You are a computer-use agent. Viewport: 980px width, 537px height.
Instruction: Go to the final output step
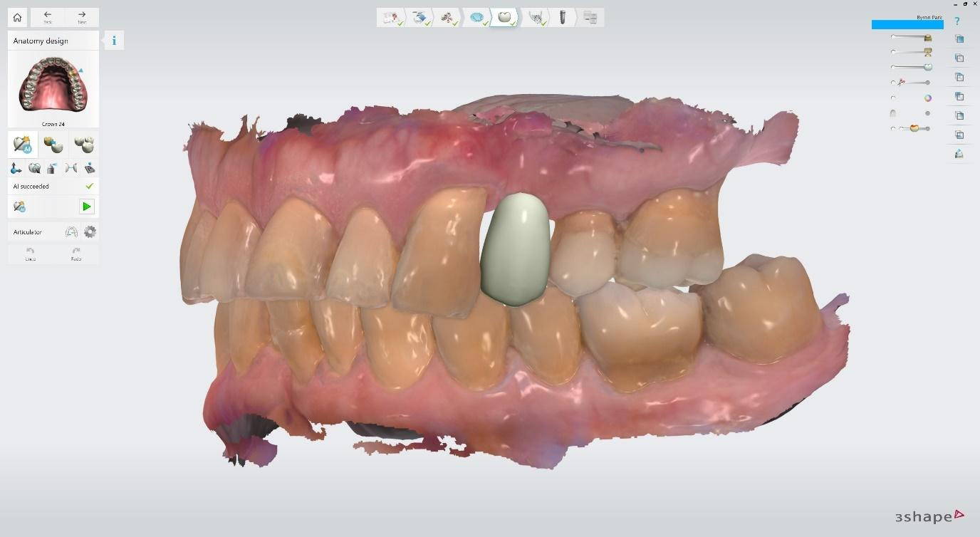[590, 17]
